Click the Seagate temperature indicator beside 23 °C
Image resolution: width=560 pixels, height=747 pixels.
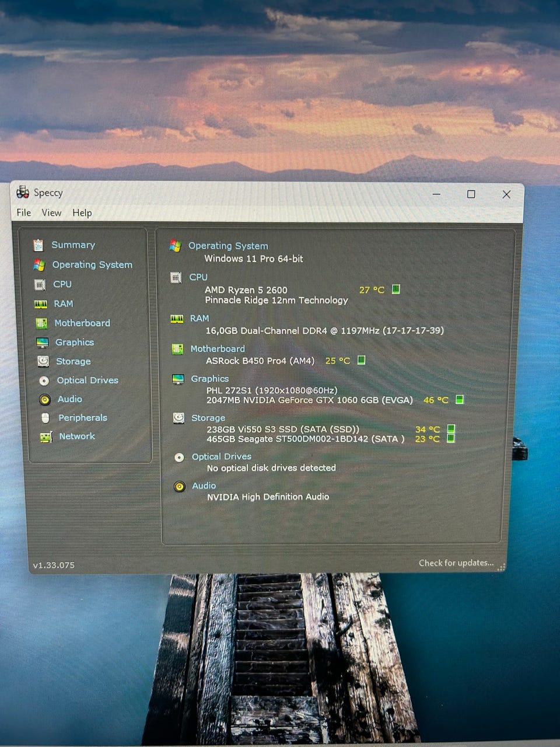click(450, 438)
